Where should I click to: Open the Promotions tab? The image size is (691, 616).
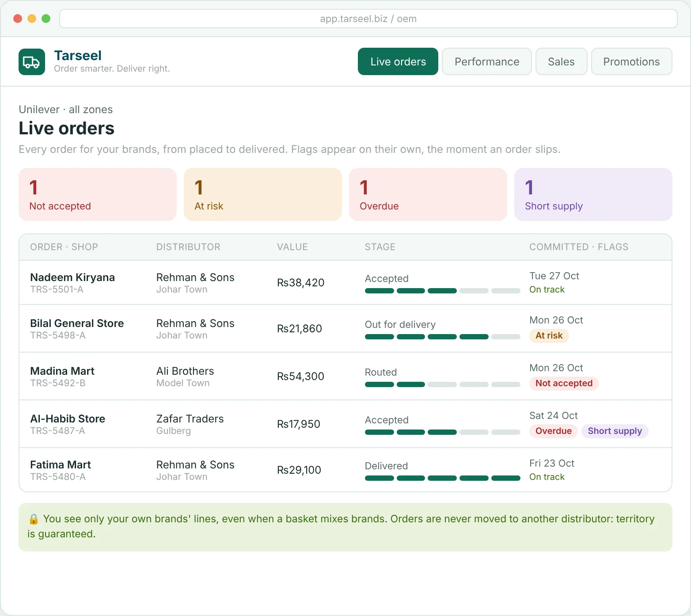click(x=632, y=61)
